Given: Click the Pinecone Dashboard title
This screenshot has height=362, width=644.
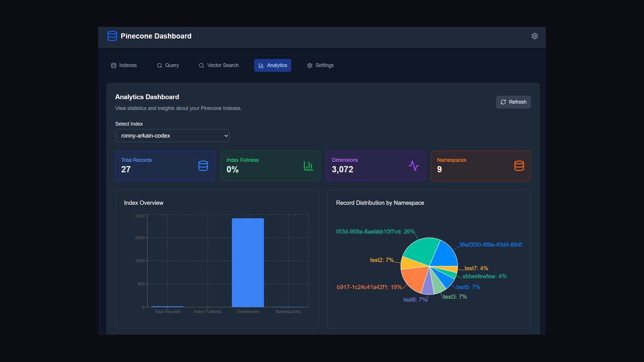Looking at the screenshot, I should [156, 36].
